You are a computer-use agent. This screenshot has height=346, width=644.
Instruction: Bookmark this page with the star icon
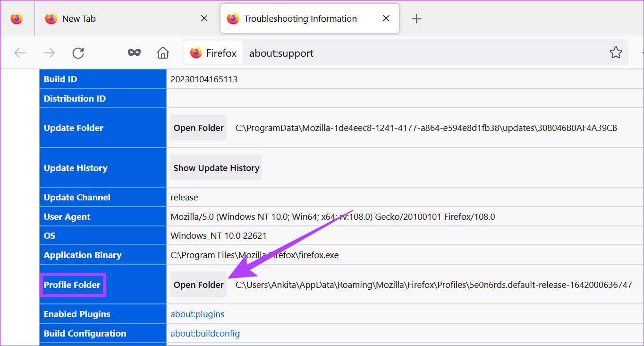[x=616, y=52]
